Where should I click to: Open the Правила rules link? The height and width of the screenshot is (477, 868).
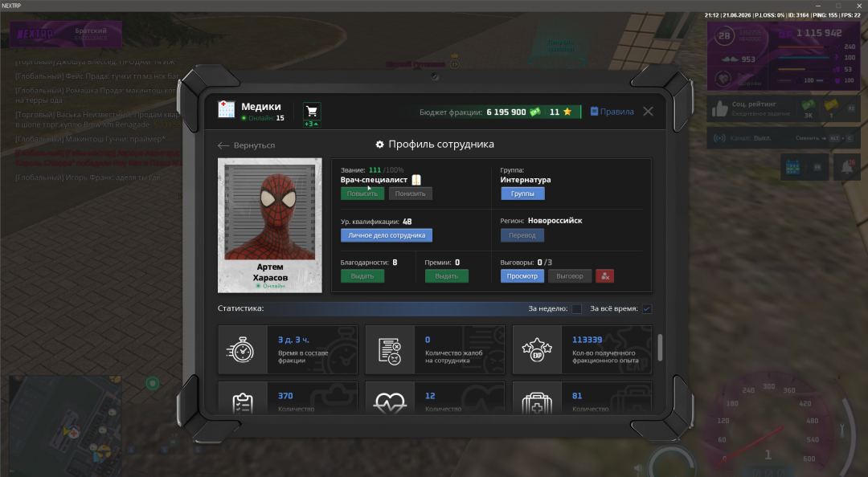click(612, 112)
